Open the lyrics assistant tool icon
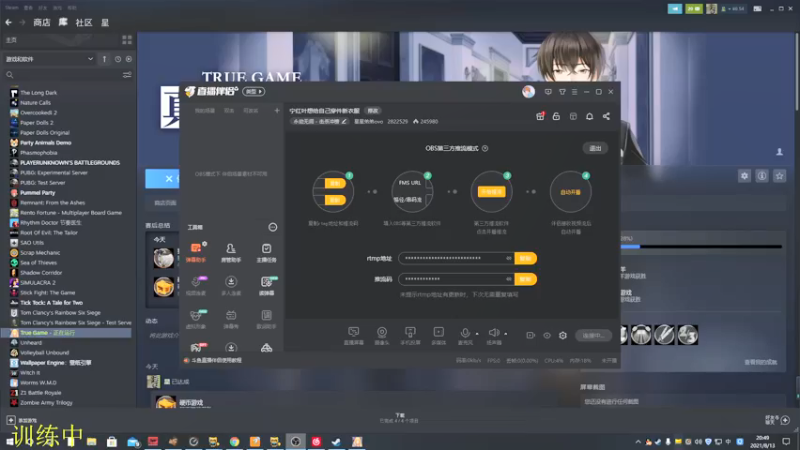Image resolution: width=800 pixels, height=450 pixels. tap(266, 318)
